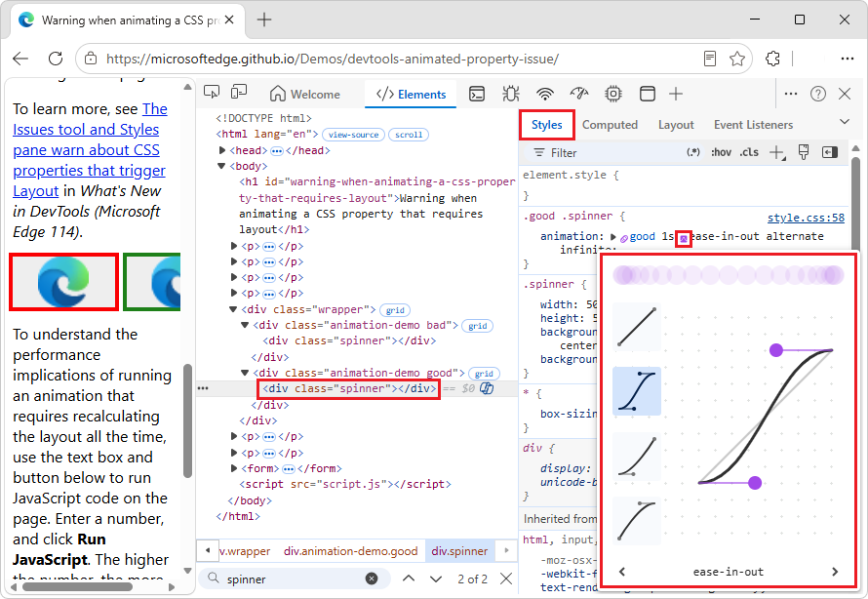This screenshot has height=599, width=868.
Task: Show more Styles pane tabs chevron
Action: coord(845,122)
